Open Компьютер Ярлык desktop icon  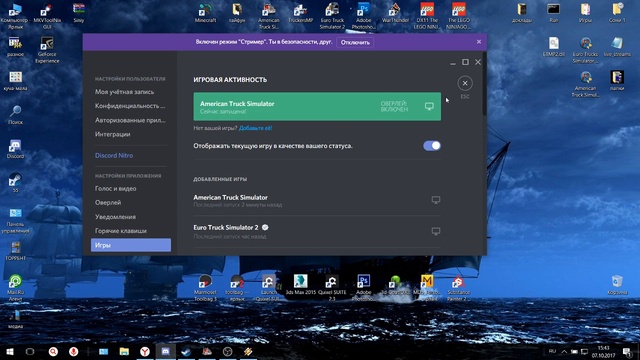[15, 16]
